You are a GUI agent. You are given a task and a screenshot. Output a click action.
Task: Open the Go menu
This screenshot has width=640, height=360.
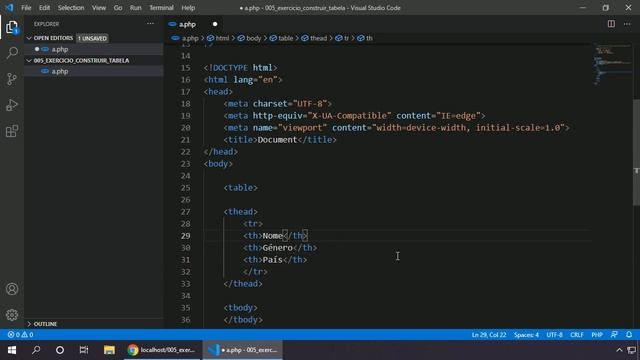118,8
